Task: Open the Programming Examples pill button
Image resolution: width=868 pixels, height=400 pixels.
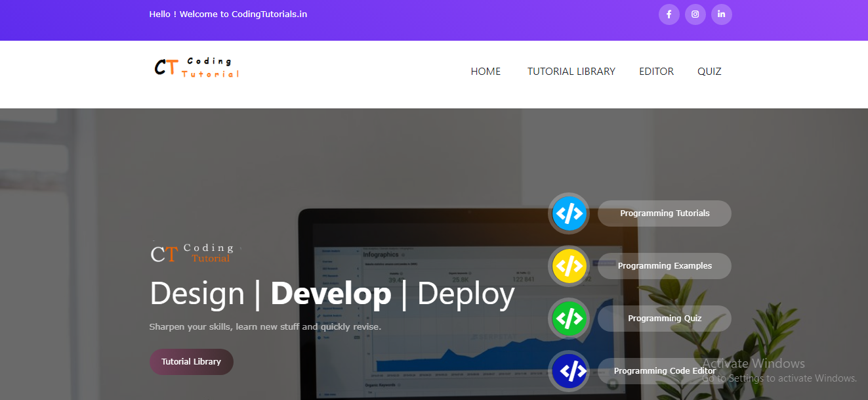Action: pyautogui.click(x=665, y=266)
